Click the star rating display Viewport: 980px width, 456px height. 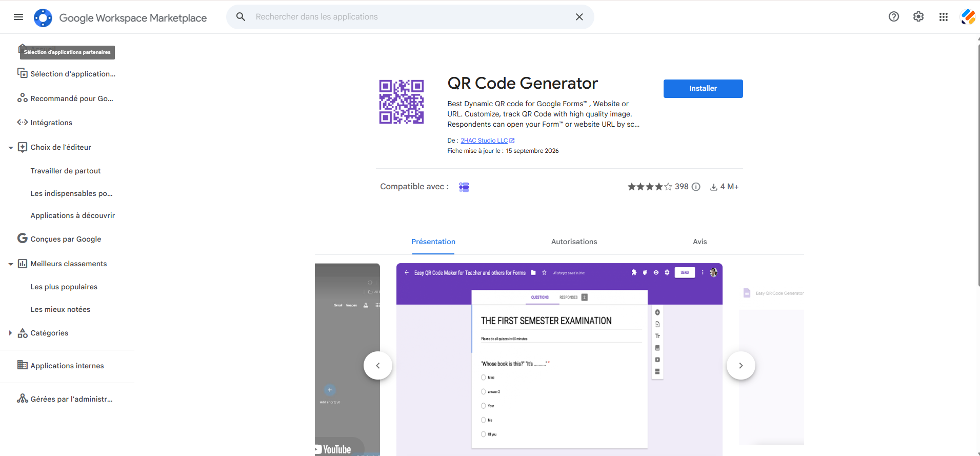point(650,187)
